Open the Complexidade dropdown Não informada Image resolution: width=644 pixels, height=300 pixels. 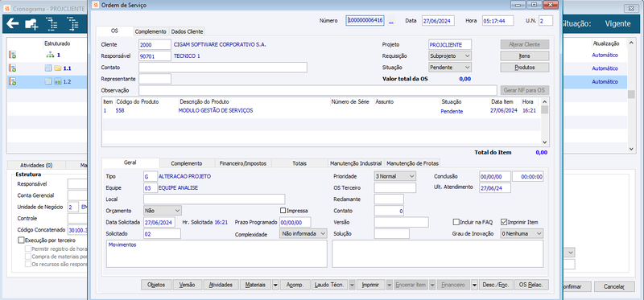pos(303,233)
